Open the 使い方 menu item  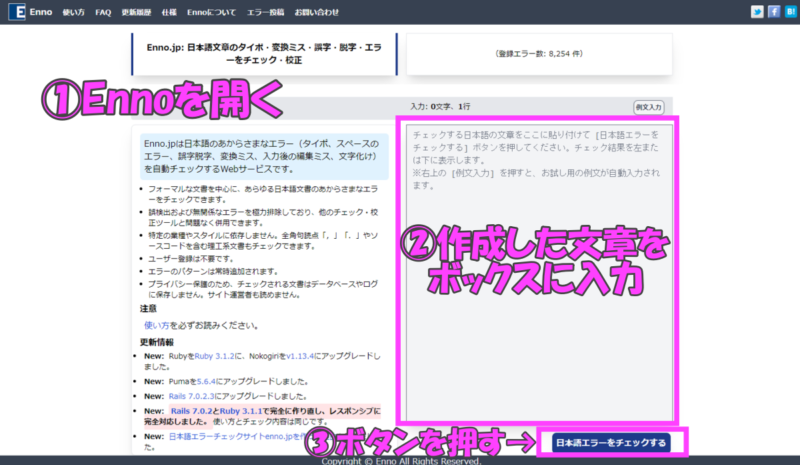[73, 12]
